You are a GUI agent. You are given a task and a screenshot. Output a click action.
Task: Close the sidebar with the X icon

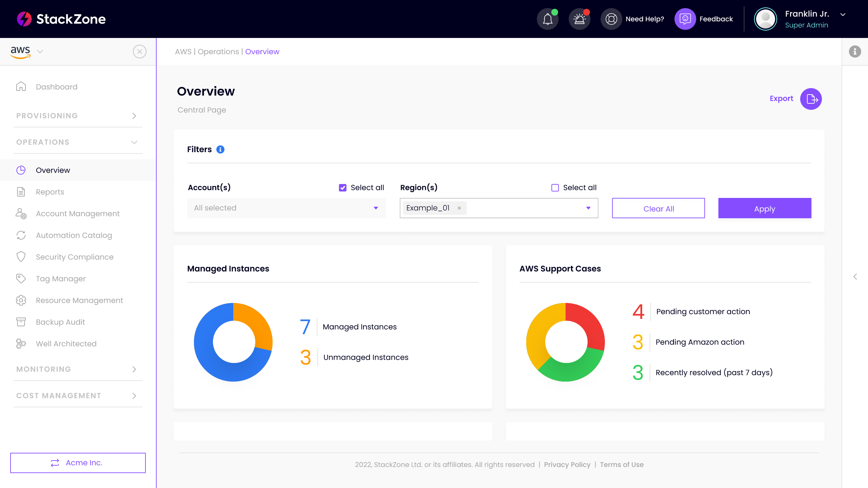[140, 52]
